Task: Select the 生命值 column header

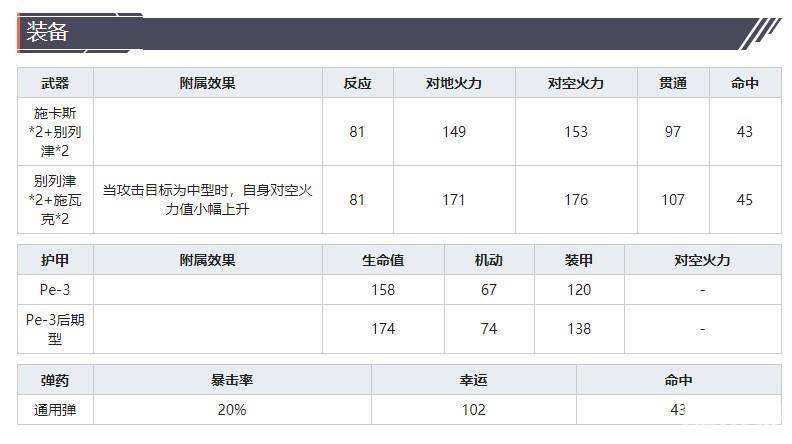Action: click(x=383, y=260)
